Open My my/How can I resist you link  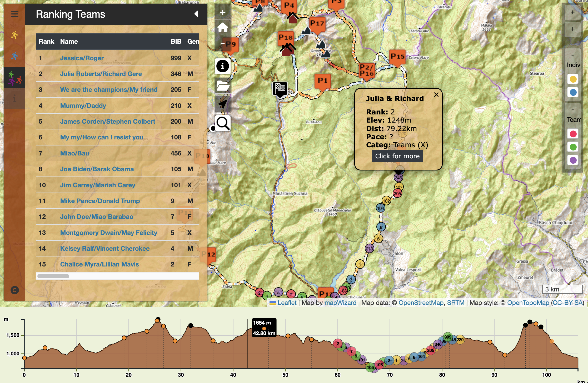[102, 137]
